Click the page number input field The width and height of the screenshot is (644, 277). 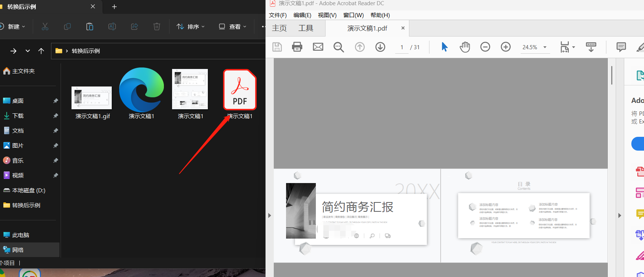pyautogui.click(x=402, y=47)
